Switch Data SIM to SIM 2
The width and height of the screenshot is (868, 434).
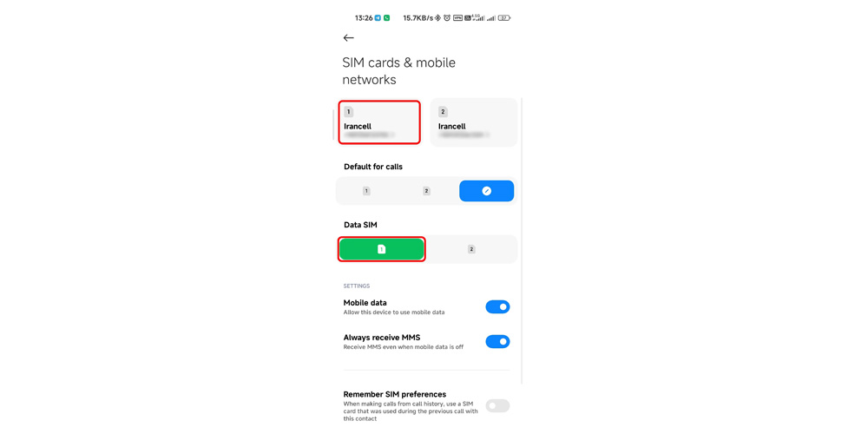[471, 249]
